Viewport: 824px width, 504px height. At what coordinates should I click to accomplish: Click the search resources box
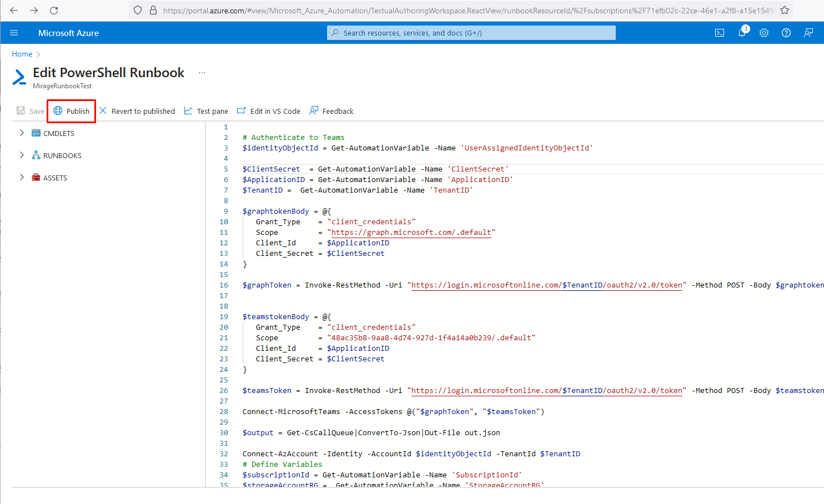click(471, 33)
